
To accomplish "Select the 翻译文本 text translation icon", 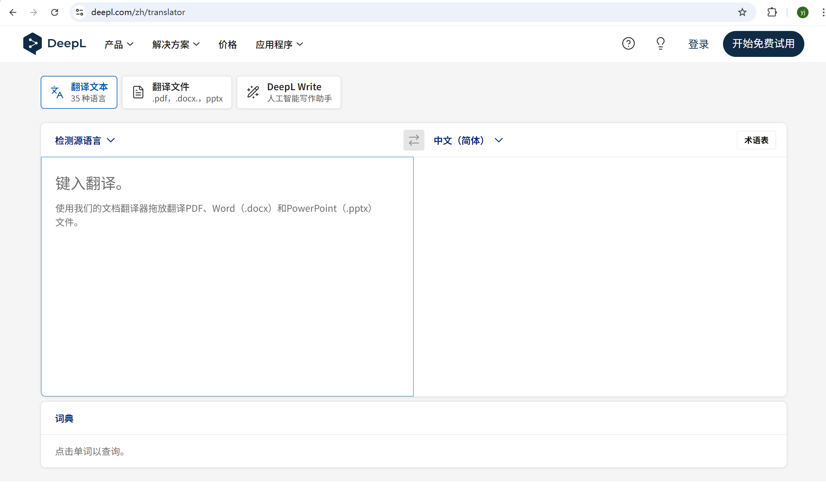I will click(x=57, y=92).
